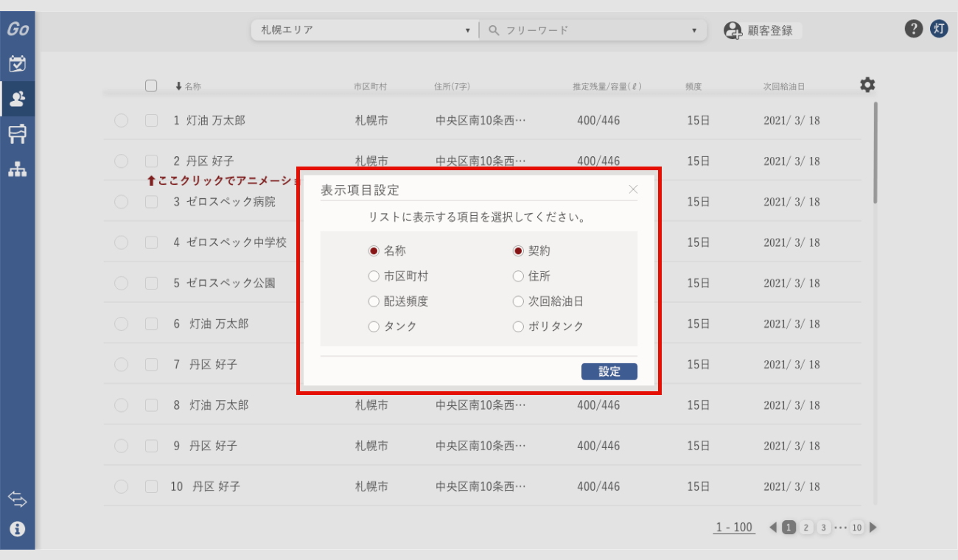958x560 pixels.
Task: Click the 市区町村 column header
Action: [370, 87]
